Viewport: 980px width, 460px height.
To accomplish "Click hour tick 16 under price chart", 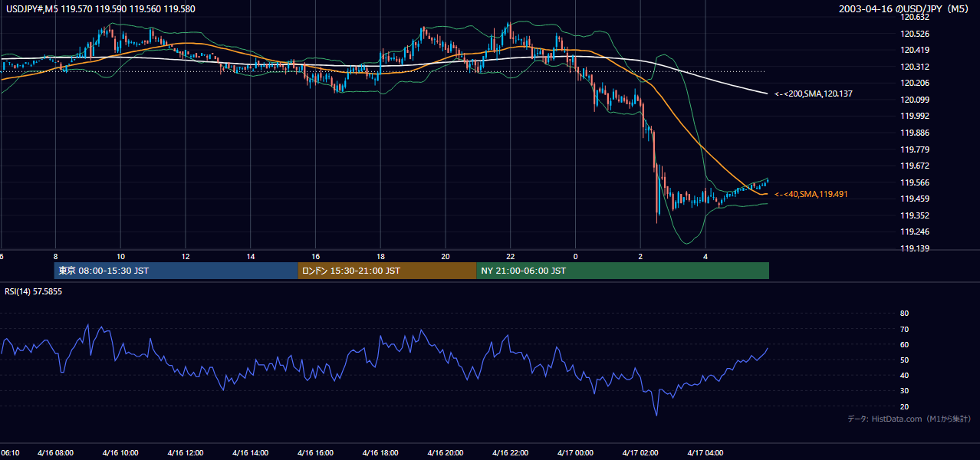I will coord(315,256).
